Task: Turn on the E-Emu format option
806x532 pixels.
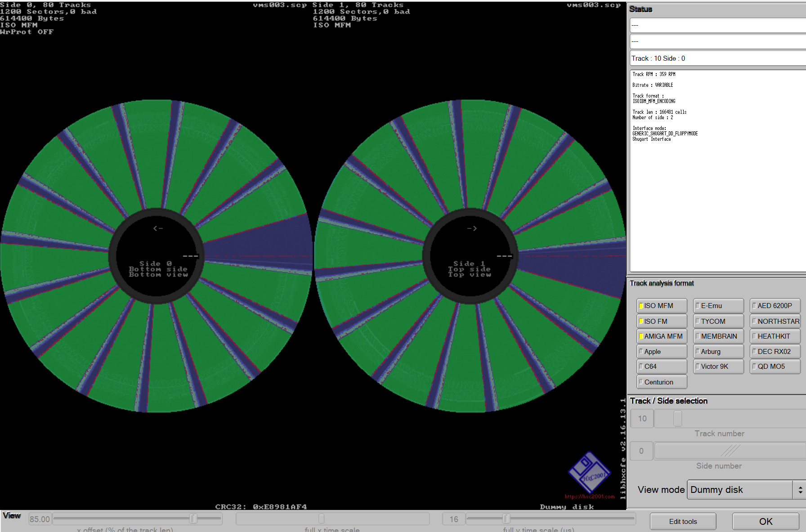Action: click(718, 306)
